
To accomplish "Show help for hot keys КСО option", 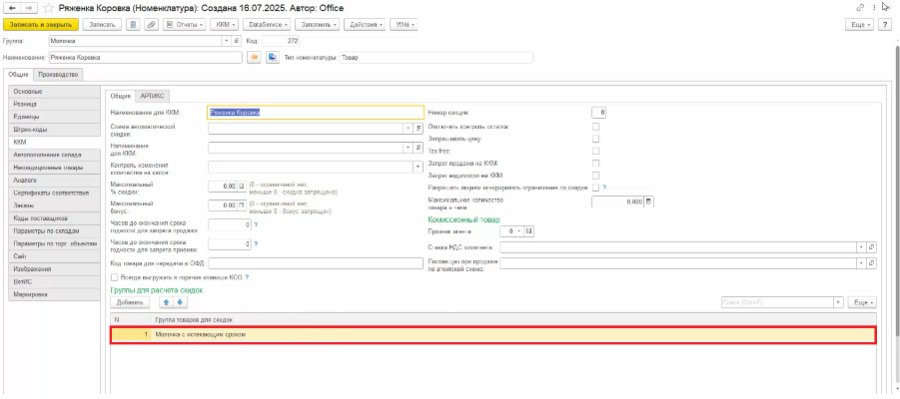I will (247, 277).
